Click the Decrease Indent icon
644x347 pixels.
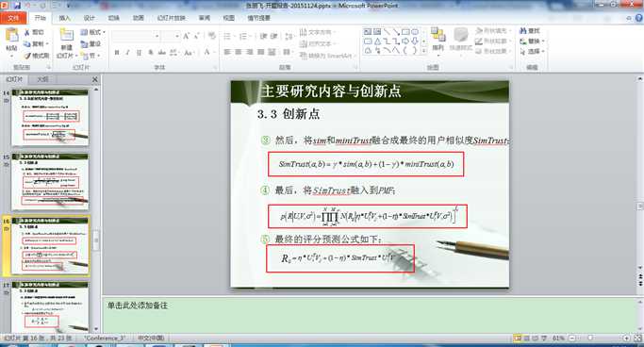click(263, 36)
